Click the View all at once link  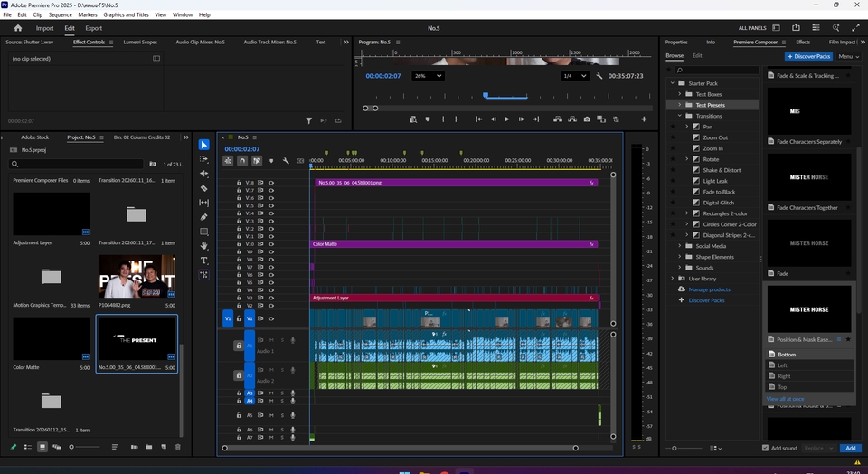(785, 399)
